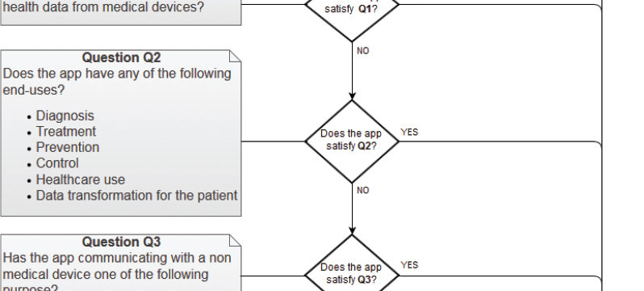The image size is (644, 291).
Task: Click the arrowhead entering the Q2 diamond
Action: click(352, 96)
